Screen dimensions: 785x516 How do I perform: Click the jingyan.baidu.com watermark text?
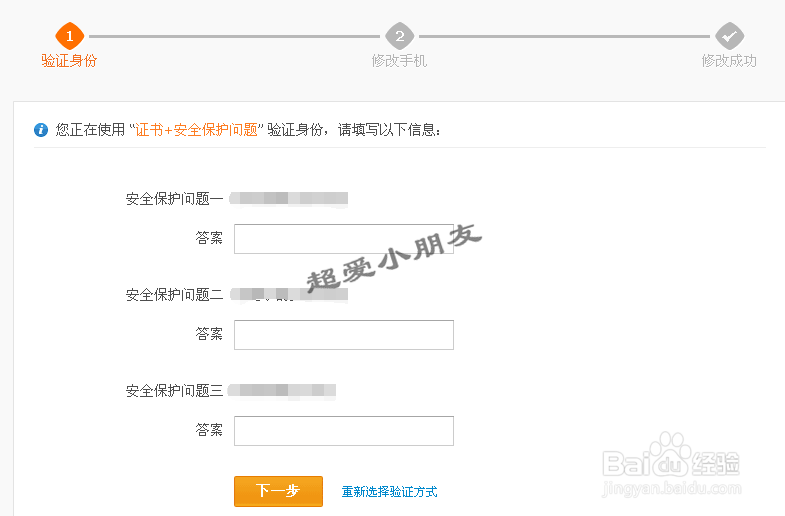(x=670, y=488)
